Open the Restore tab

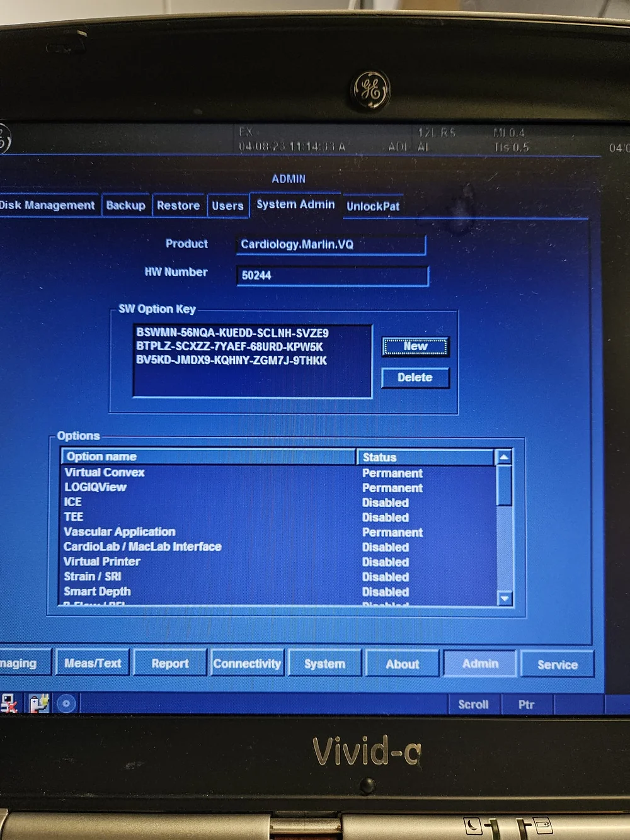click(178, 205)
